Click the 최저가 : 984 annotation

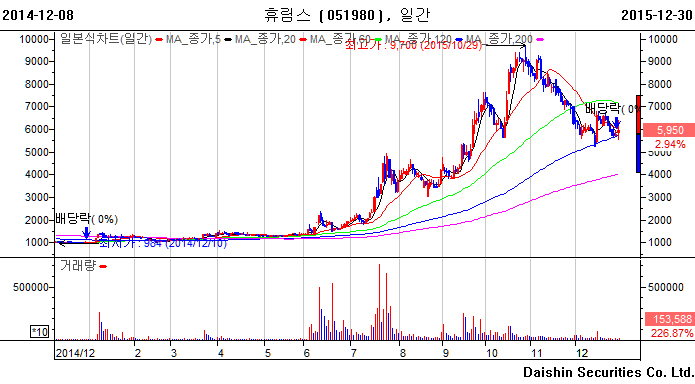coord(163,243)
